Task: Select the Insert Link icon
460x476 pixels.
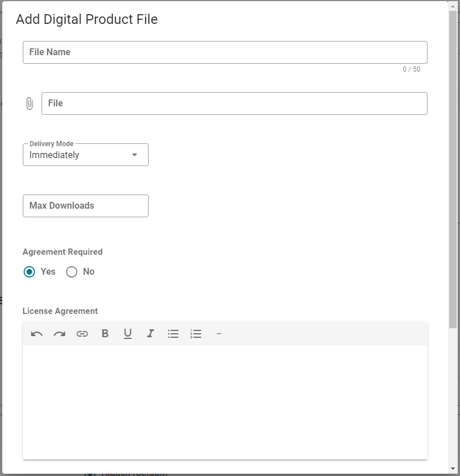Action: (83, 334)
